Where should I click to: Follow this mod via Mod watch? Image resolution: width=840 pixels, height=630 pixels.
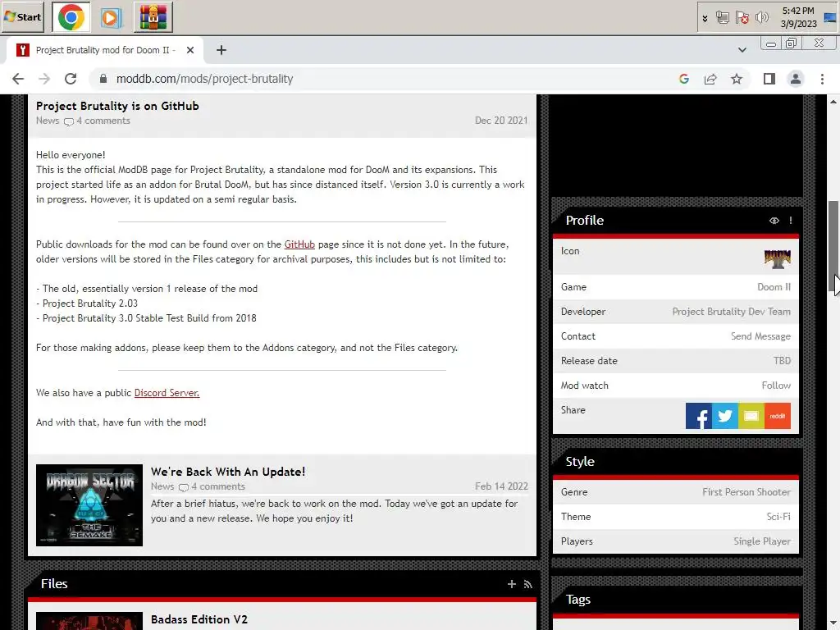776,386
